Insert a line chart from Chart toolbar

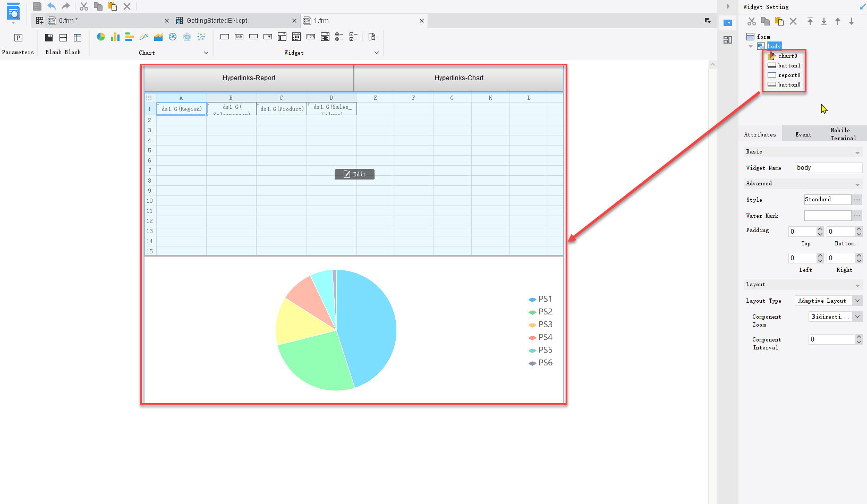[144, 37]
